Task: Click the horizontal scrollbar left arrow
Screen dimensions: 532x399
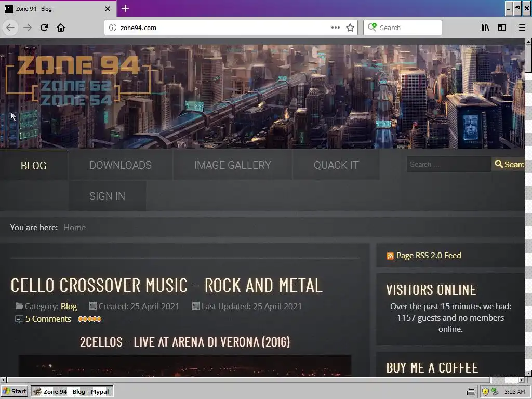Action: point(3,380)
